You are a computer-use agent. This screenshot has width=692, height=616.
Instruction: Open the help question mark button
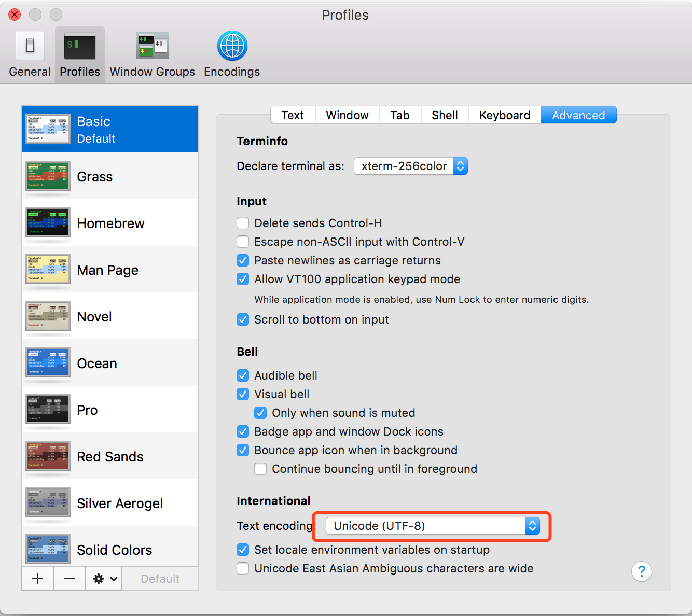tap(641, 571)
